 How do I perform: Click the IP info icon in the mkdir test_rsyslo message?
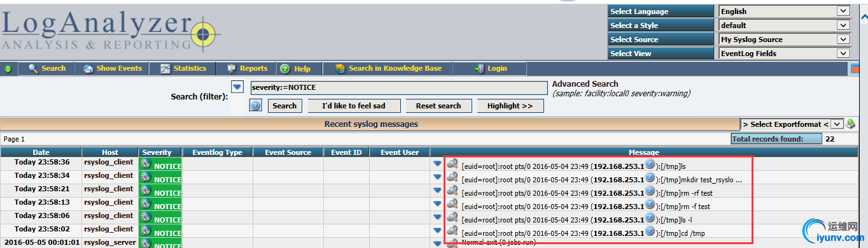pyautogui.click(x=650, y=177)
